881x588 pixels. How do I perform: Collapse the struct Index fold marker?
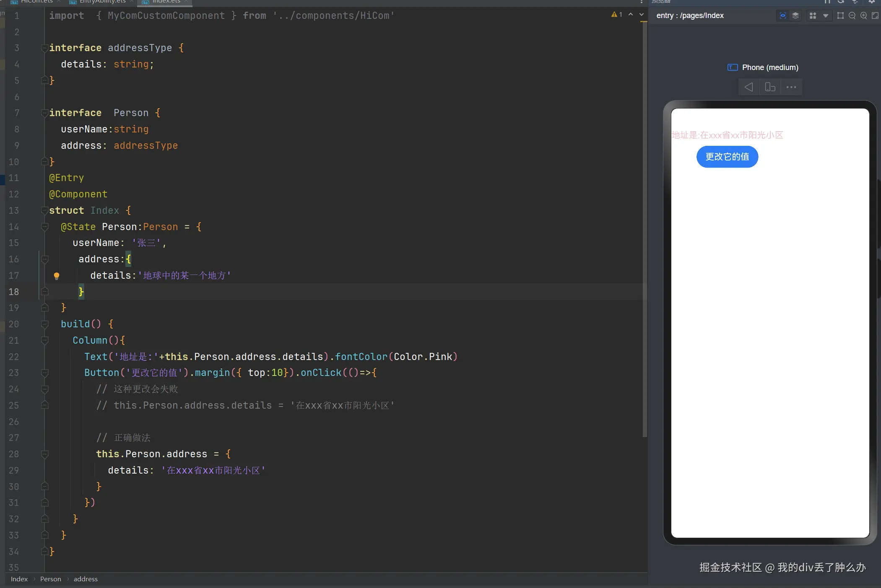(x=44, y=211)
